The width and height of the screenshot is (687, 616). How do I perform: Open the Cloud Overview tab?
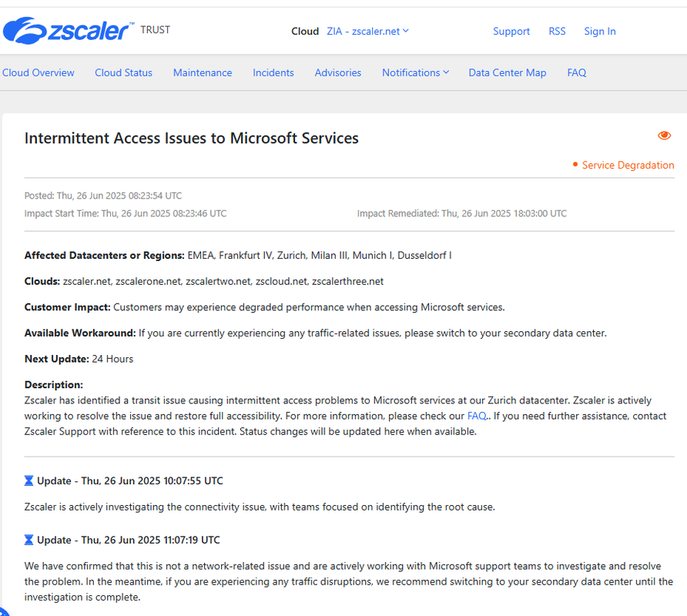click(38, 72)
